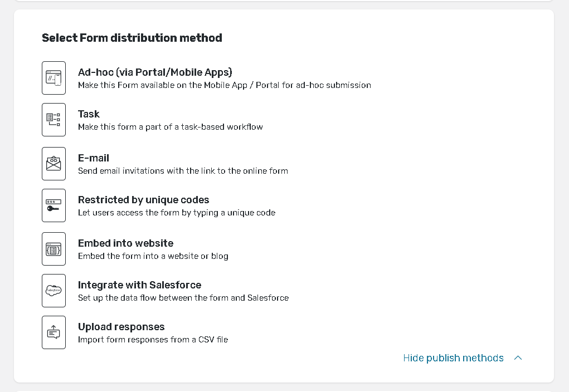
Task: Click the unique codes key icon
Action: point(54,205)
